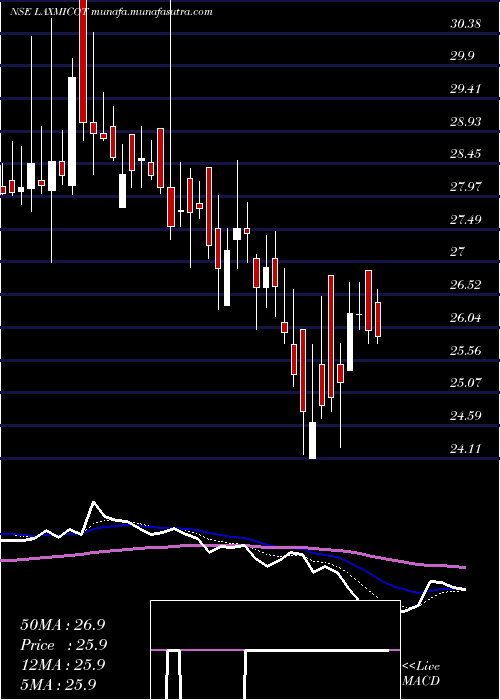This screenshot has height=700, width=500.
Task: Click the 28.45 price axis label
Action: click(x=466, y=154)
